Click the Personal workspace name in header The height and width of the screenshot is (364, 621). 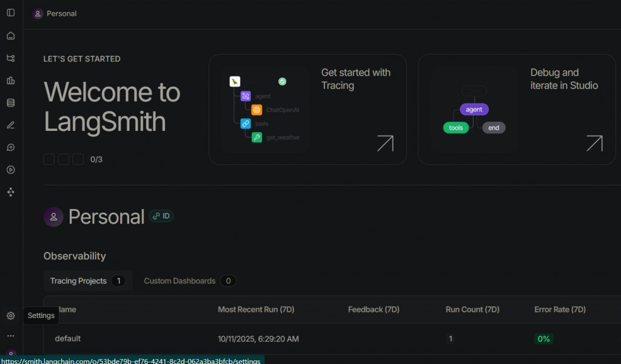pyautogui.click(x=62, y=13)
